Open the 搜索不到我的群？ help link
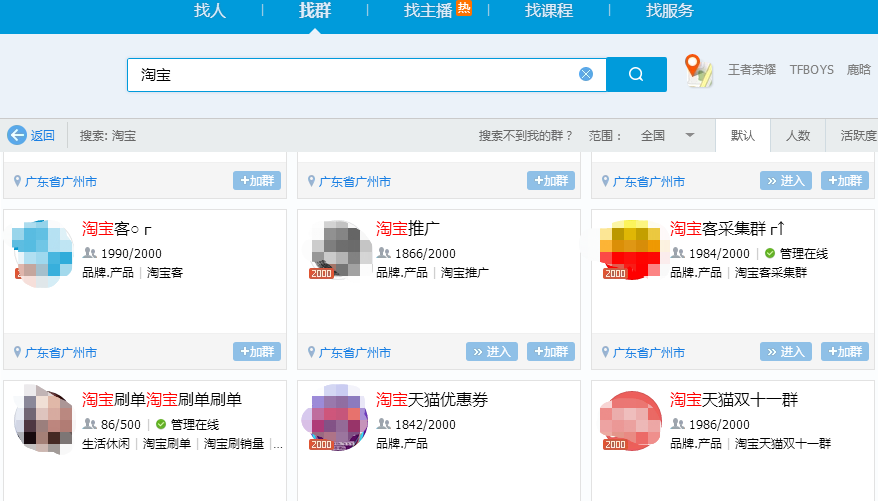Image resolution: width=878 pixels, height=501 pixels. (525, 135)
